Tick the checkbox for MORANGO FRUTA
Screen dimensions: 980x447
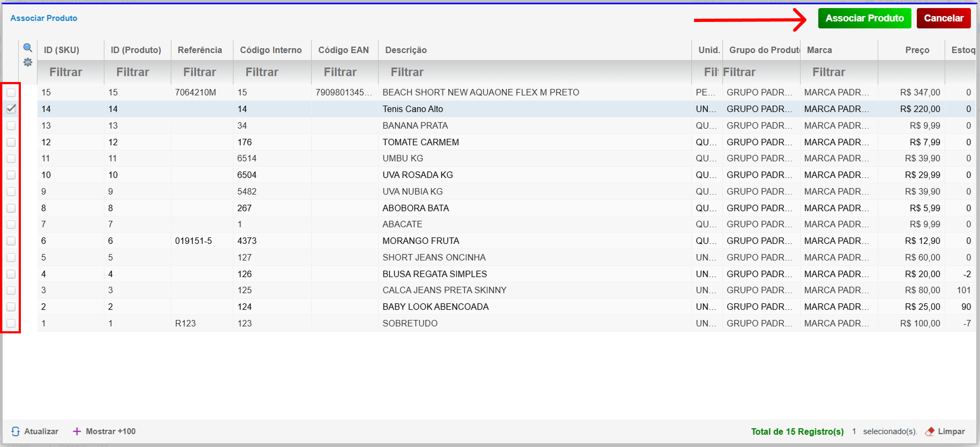point(11,241)
